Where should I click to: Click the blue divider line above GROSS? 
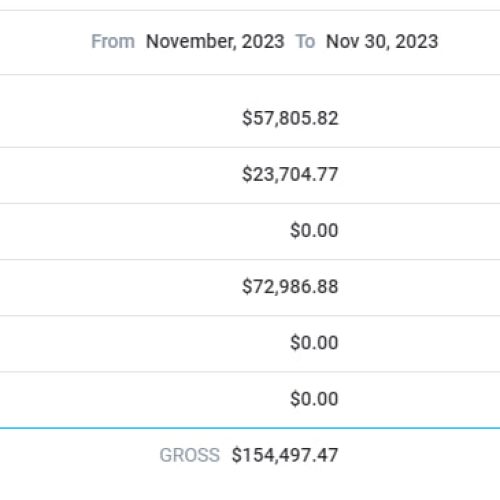250,428
